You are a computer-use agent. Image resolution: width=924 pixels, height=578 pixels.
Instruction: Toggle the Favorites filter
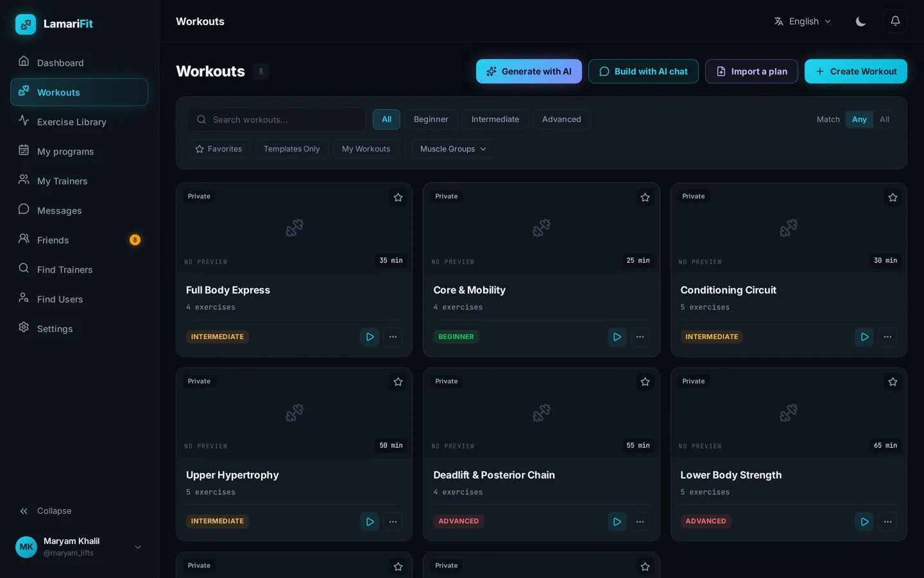(x=219, y=149)
